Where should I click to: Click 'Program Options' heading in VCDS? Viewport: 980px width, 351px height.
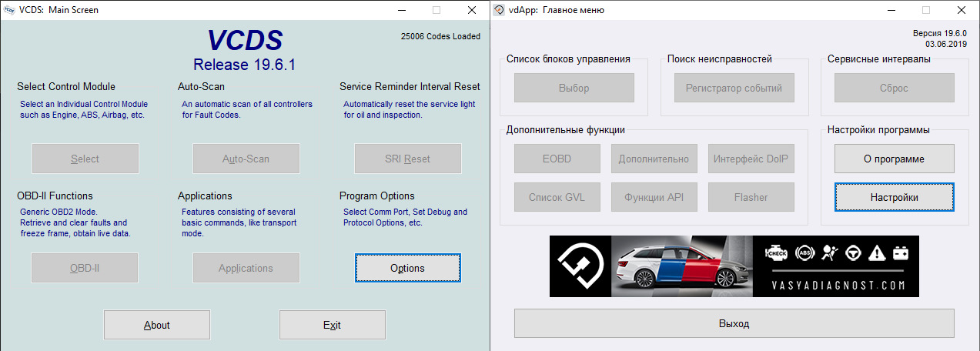click(377, 196)
